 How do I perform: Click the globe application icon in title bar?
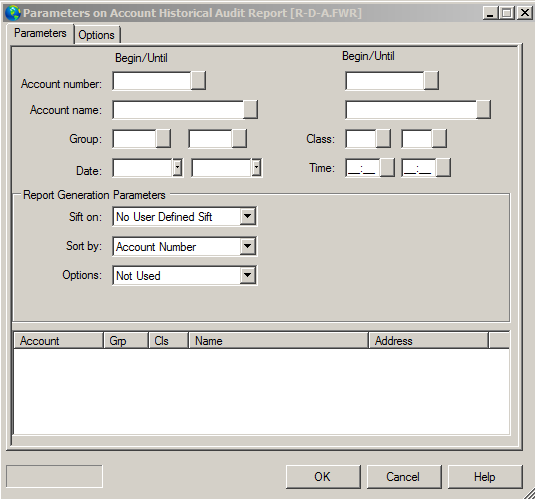click(x=13, y=13)
